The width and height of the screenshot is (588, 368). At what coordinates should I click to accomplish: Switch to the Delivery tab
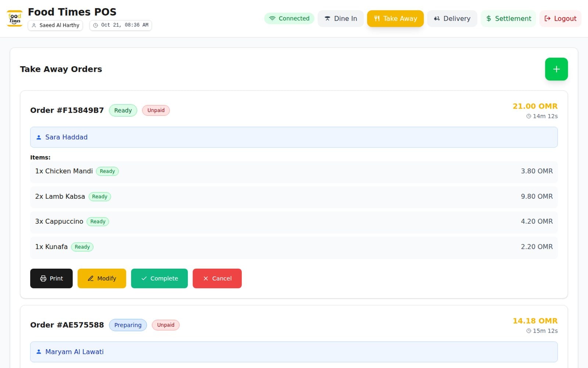(x=452, y=18)
